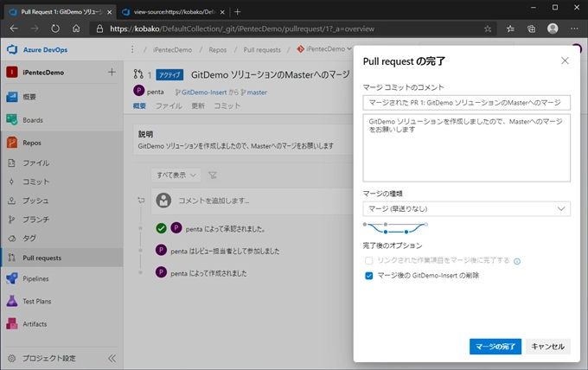Open a new browser tab with plus

click(238, 12)
